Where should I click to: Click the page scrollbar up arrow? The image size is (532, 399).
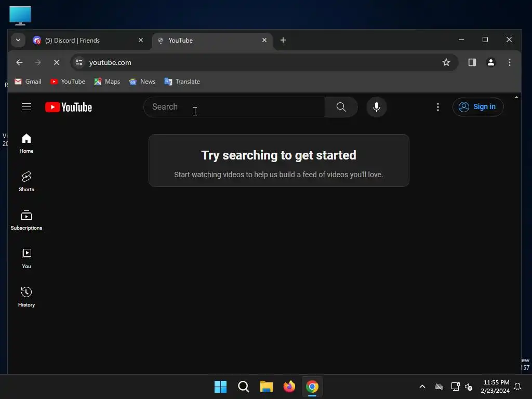(516, 97)
